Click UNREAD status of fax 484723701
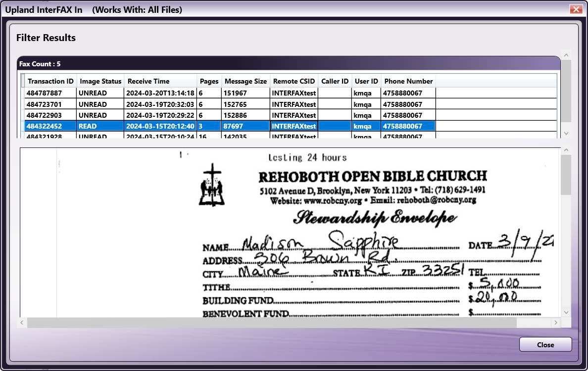 pos(100,104)
